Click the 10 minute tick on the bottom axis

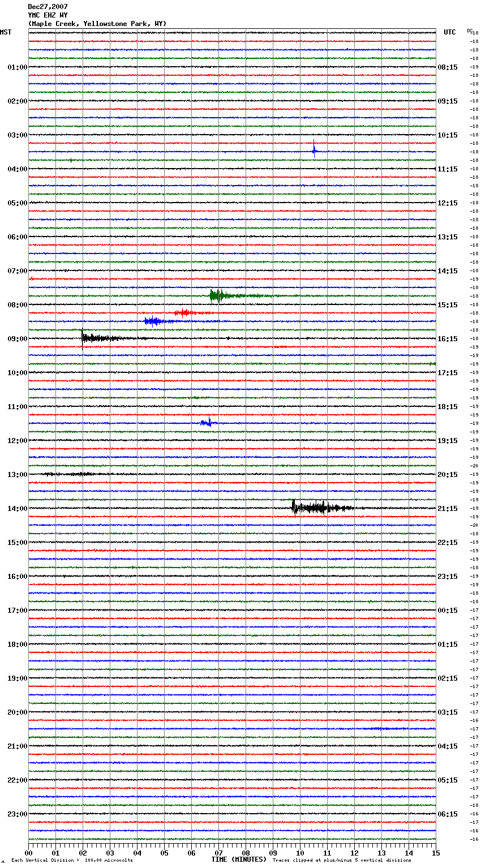click(x=300, y=853)
